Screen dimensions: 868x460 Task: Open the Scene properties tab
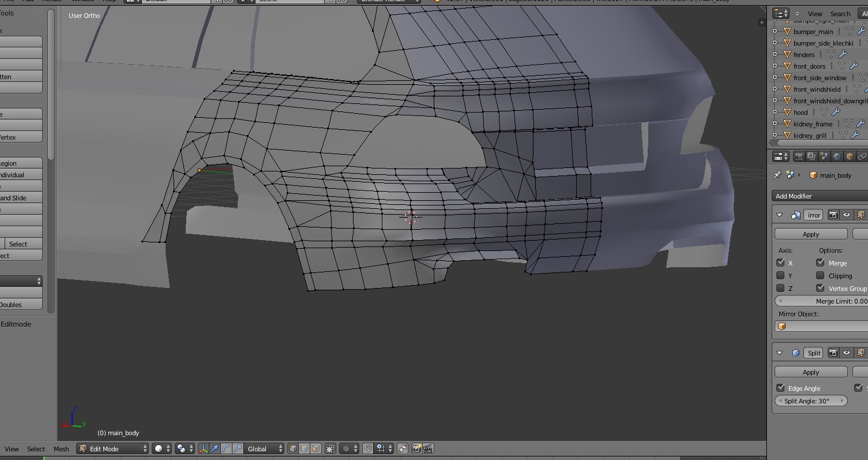(824, 156)
